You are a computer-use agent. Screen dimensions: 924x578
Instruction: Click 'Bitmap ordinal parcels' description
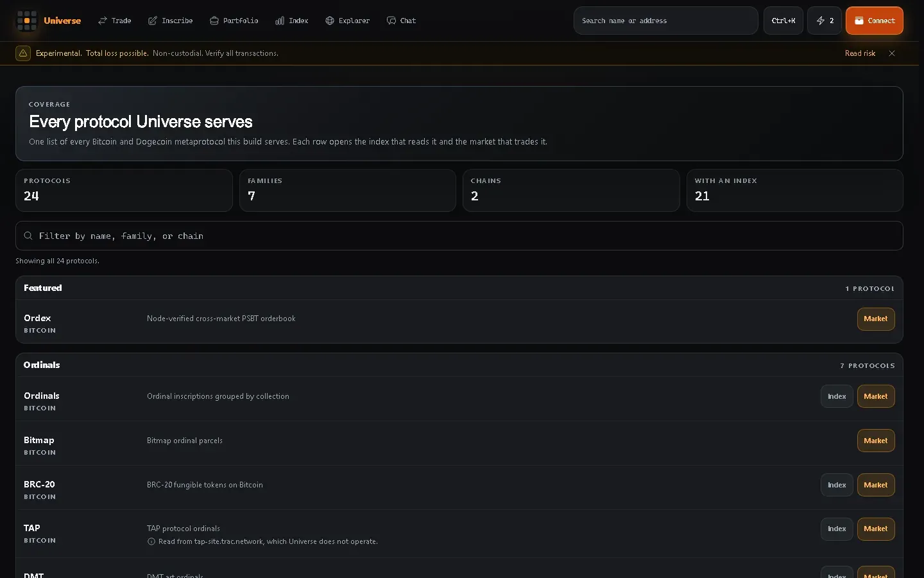pyautogui.click(x=185, y=441)
